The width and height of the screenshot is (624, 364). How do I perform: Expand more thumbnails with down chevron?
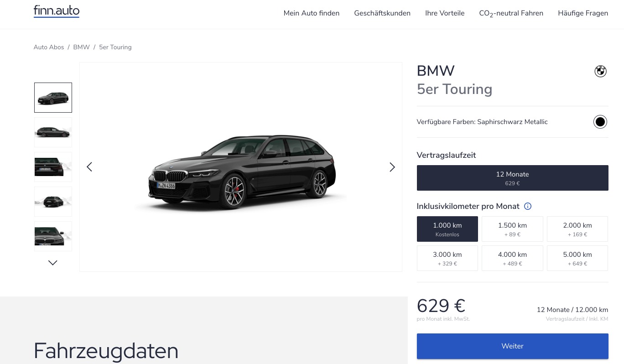point(53,263)
